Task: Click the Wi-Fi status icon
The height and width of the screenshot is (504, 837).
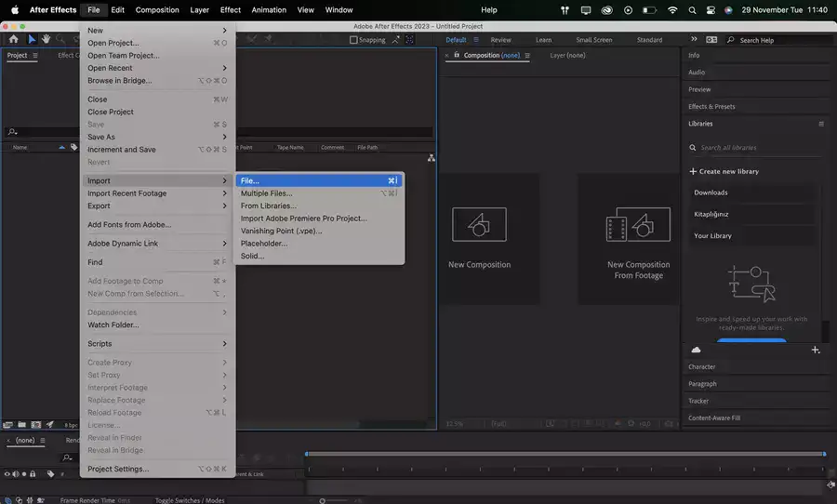Action: (672, 9)
